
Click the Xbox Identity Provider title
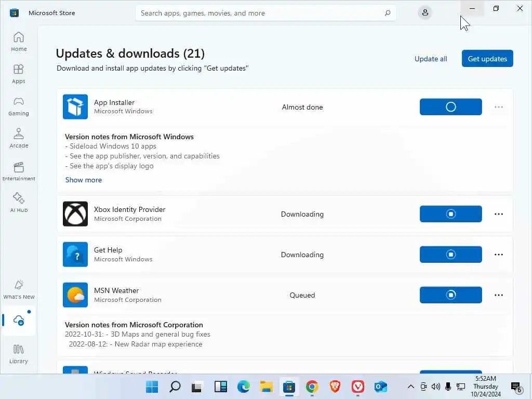[129, 209]
